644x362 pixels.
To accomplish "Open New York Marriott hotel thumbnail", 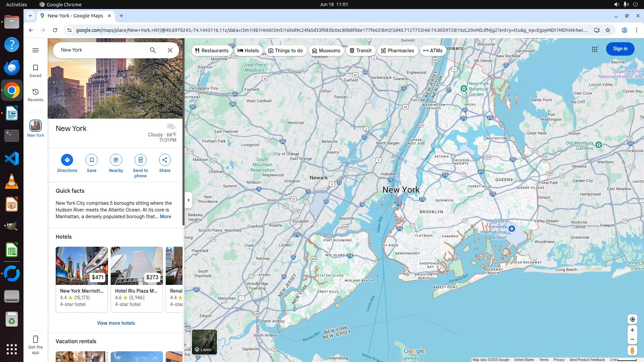I will click(x=82, y=266).
